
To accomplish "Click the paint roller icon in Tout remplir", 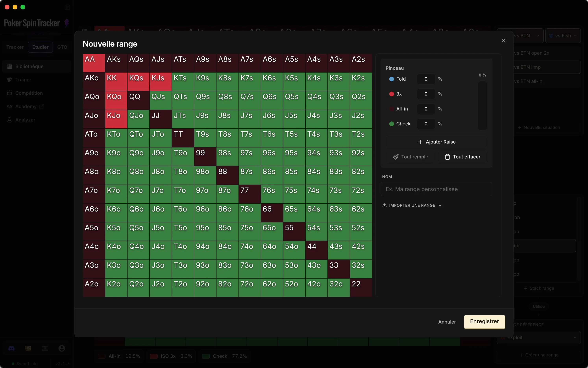I will (396, 157).
